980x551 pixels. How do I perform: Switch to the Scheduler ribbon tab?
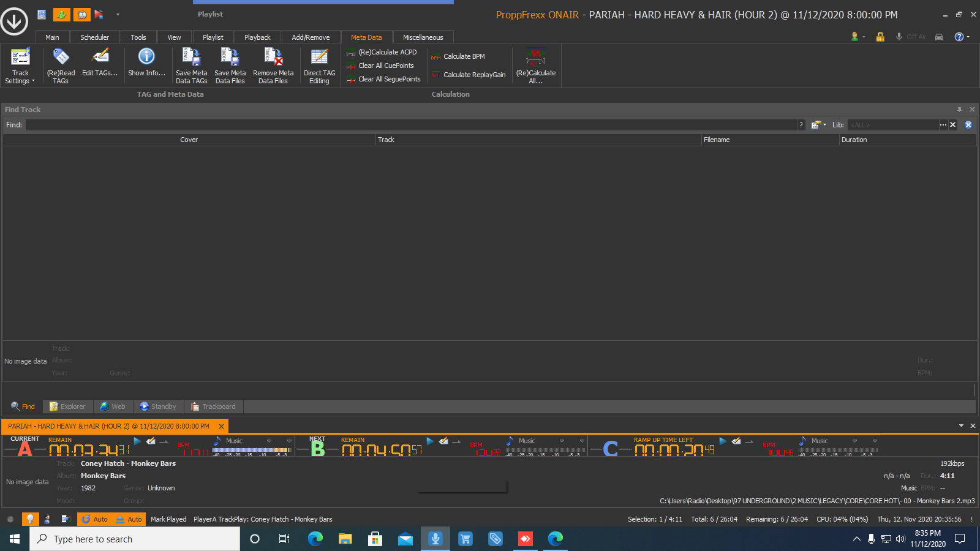94,37
